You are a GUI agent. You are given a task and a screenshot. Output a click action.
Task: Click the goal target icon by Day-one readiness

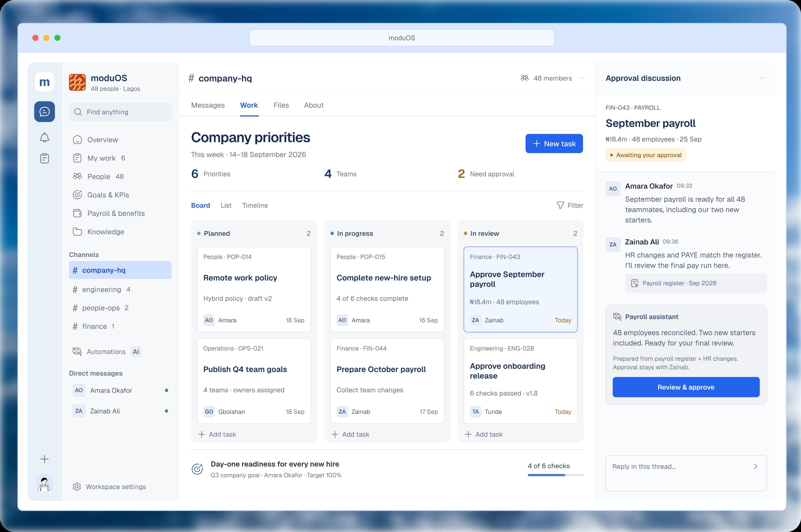click(x=197, y=469)
